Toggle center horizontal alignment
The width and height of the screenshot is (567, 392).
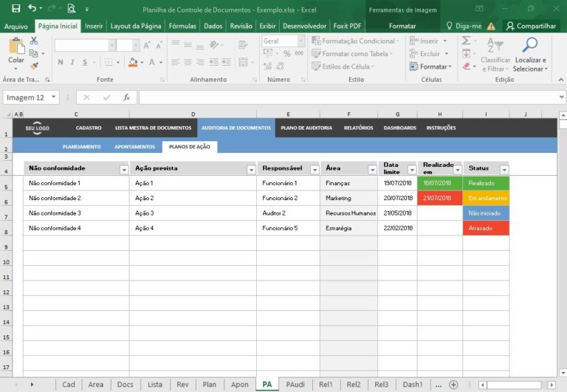coord(188,62)
